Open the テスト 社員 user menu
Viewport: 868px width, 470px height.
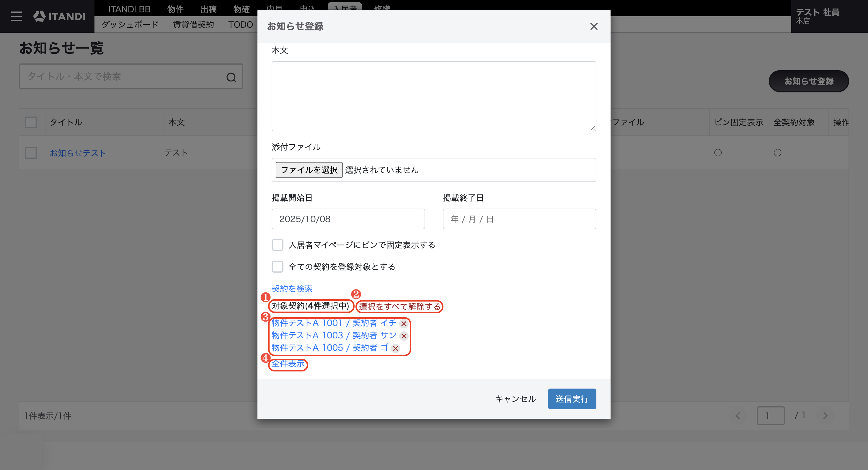pyautogui.click(x=829, y=16)
